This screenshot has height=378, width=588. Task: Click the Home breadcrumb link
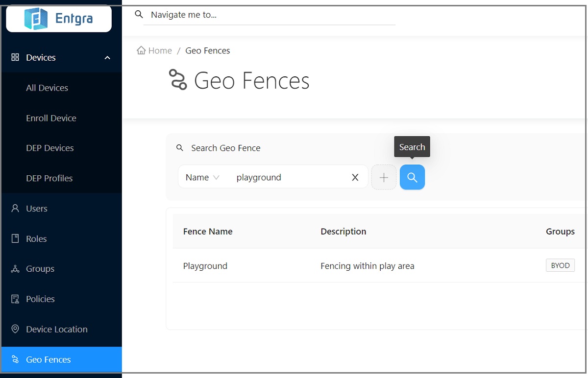pyautogui.click(x=160, y=50)
